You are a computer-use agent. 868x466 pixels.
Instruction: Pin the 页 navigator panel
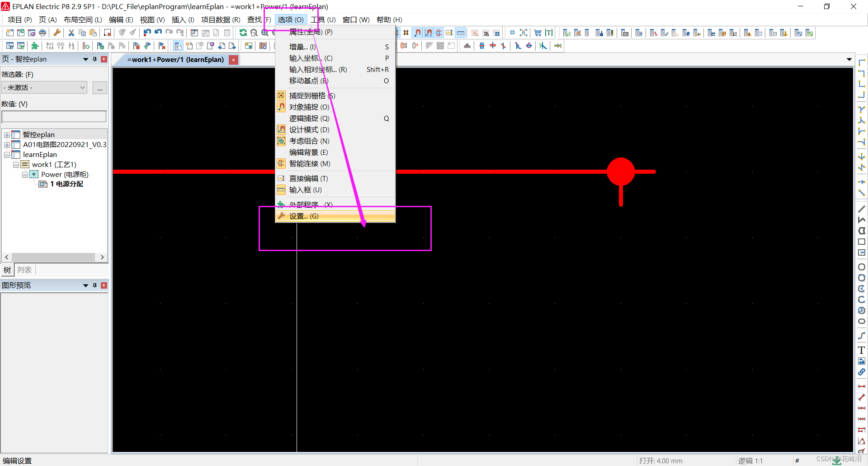coord(94,59)
